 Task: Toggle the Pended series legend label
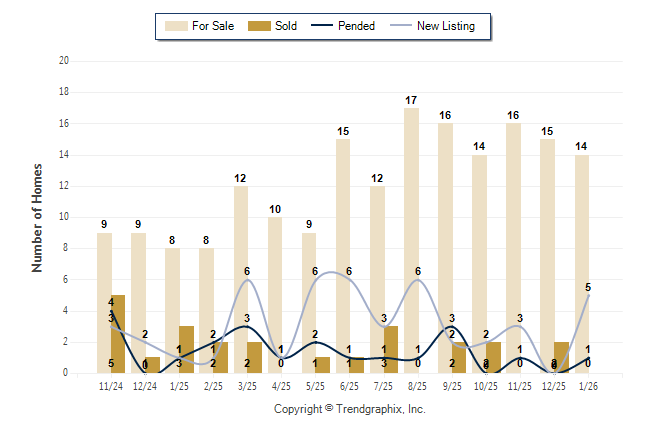coord(358,26)
